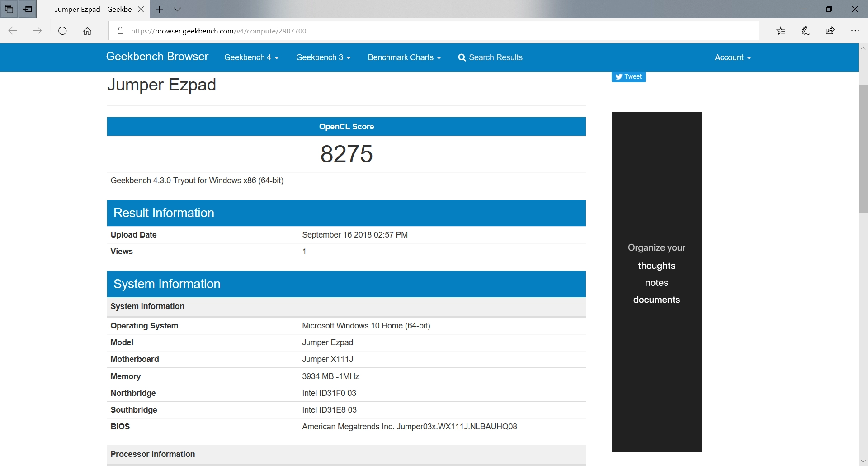Restore down the browser window

pyautogui.click(x=829, y=9)
